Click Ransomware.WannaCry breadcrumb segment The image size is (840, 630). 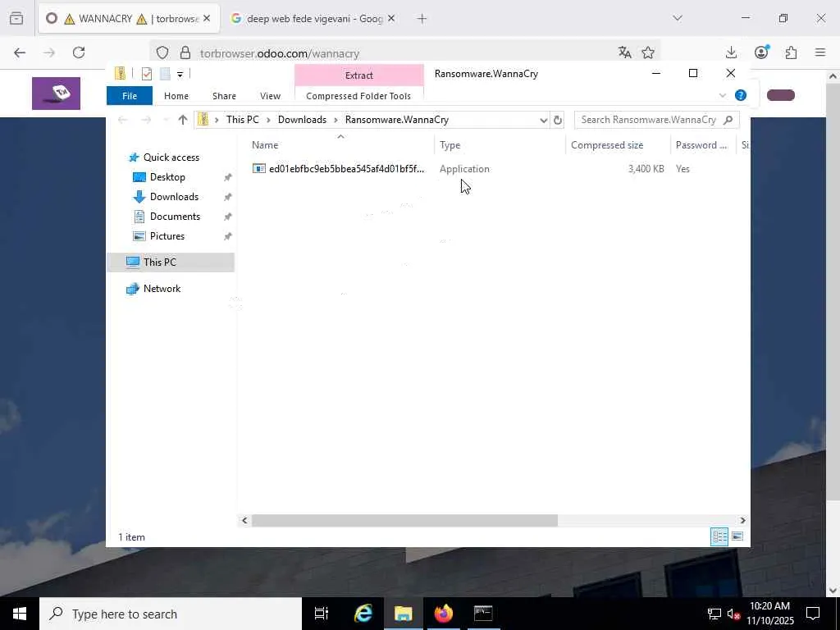397,120
